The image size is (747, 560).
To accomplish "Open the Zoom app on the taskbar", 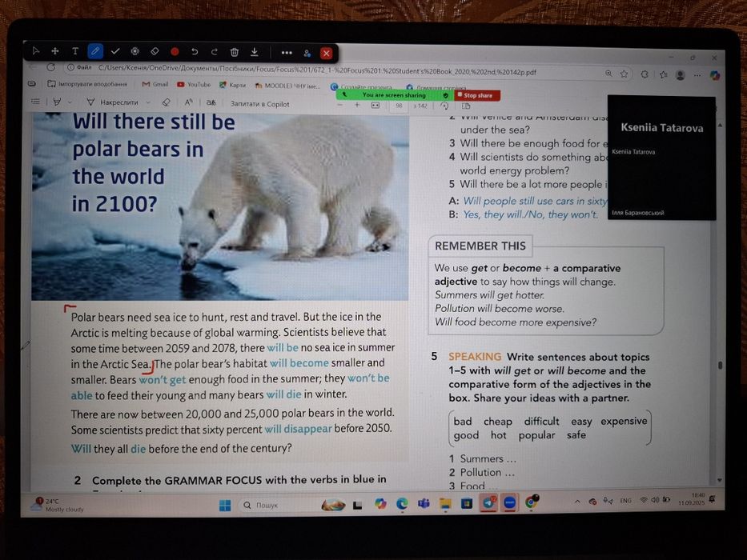I will click(510, 502).
